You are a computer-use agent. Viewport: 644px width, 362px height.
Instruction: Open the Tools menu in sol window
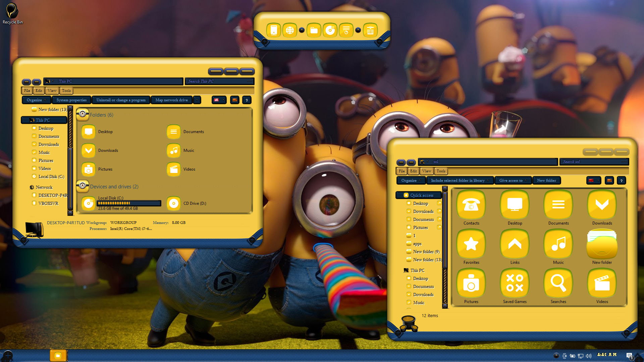441,171
